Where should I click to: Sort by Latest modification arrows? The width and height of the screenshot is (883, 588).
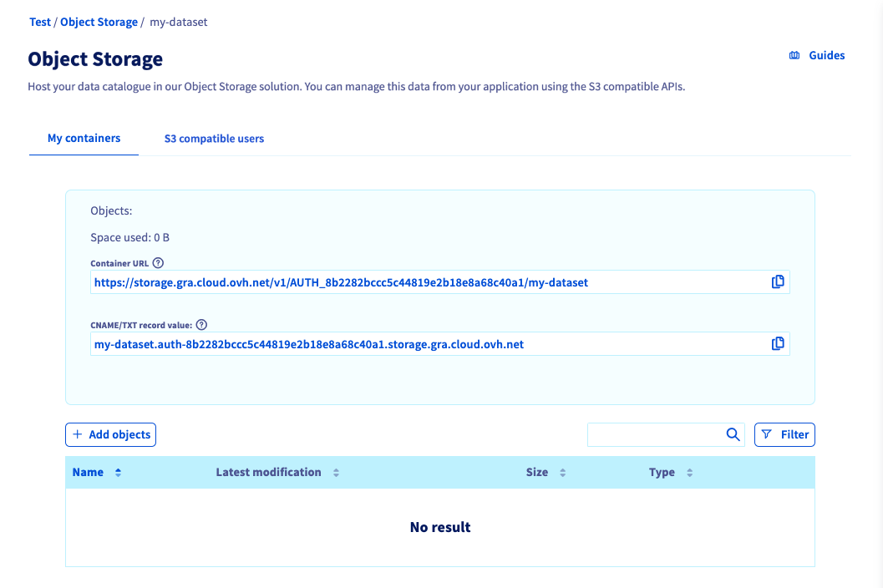[336, 473]
